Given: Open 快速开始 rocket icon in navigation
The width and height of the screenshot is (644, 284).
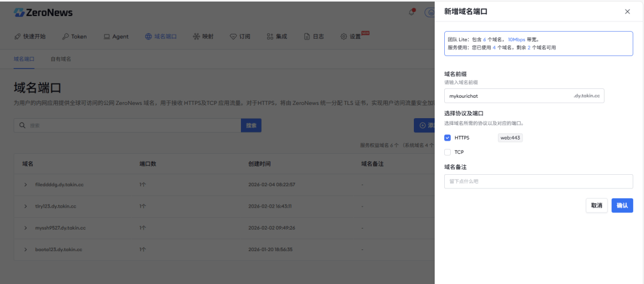Looking at the screenshot, I should [x=18, y=36].
